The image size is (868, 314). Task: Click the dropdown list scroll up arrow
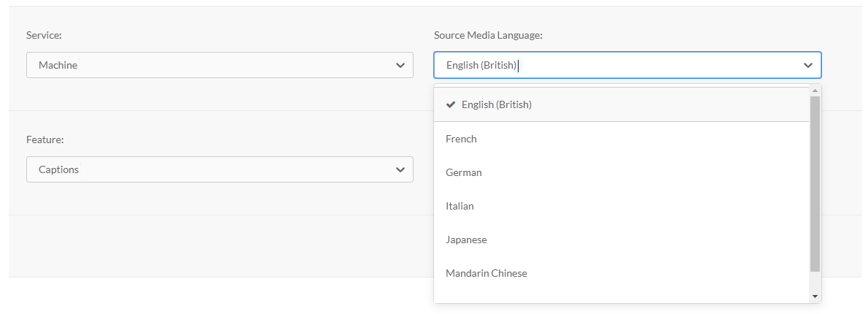click(815, 89)
